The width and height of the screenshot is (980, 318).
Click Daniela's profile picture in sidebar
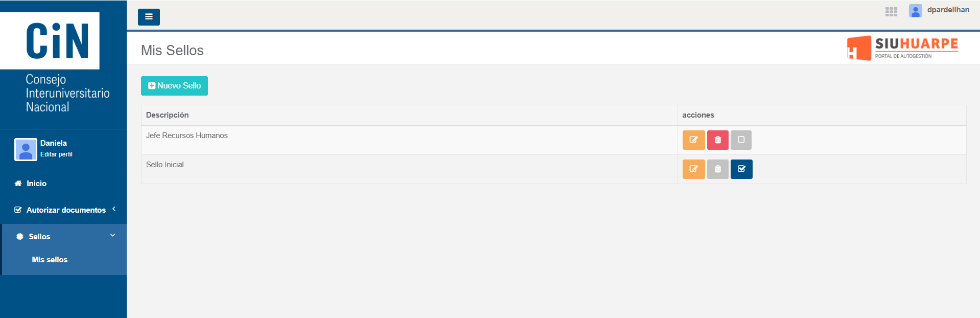[26, 149]
